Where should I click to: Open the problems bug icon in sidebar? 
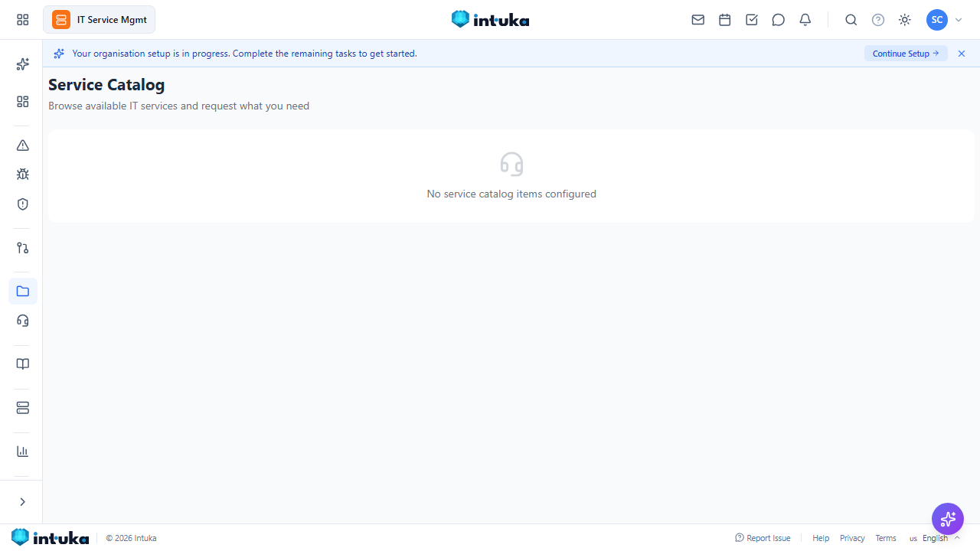[x=23, y=174]
